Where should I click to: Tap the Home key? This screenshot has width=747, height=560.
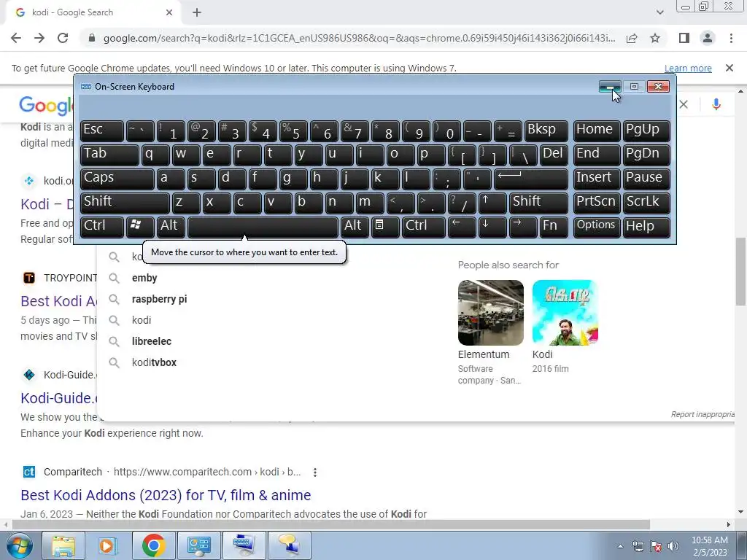(597, 131)
